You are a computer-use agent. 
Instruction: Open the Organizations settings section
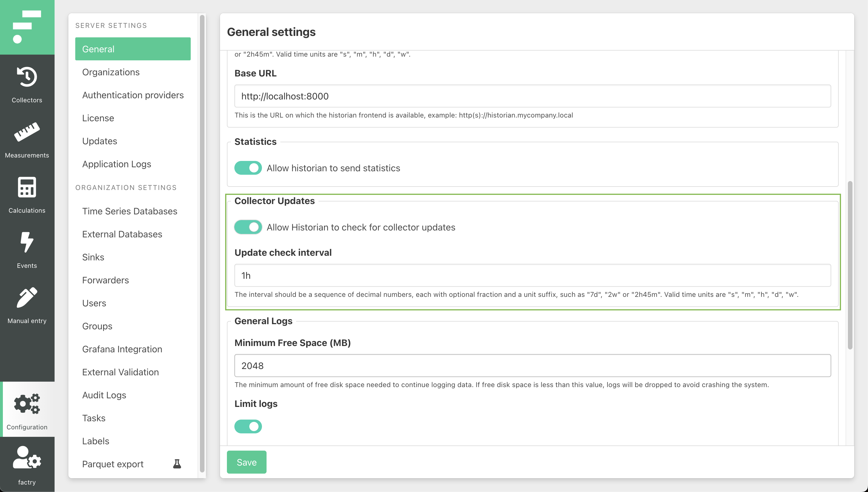(111, 72)
